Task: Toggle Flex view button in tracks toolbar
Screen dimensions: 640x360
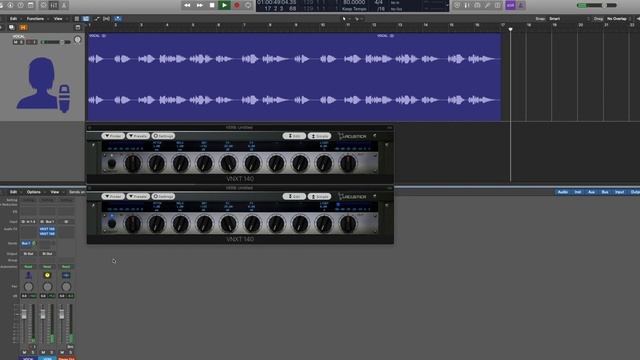Action: pyautogui.click(x=107, y=19)
